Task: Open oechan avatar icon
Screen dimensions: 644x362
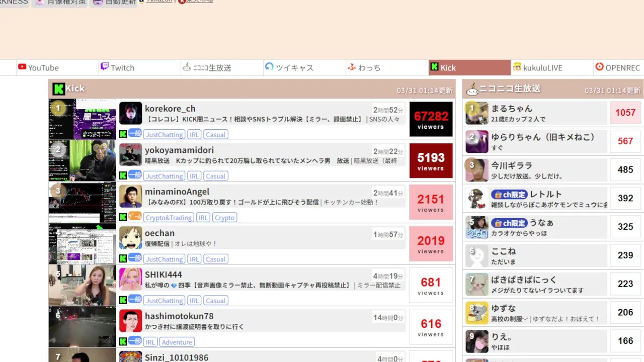Action: [x=130, y=237]
